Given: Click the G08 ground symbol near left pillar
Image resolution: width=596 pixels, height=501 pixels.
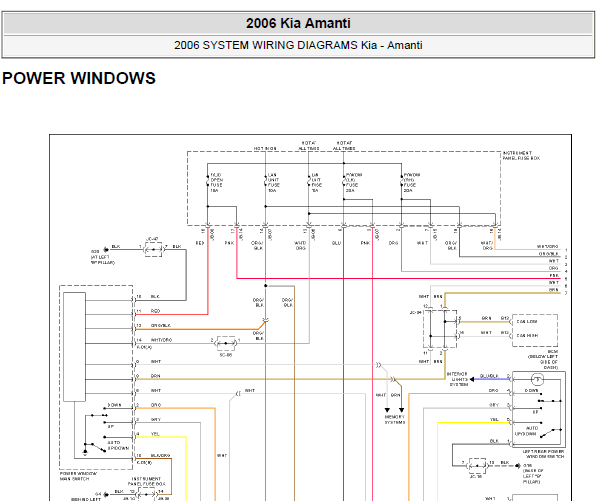Looking at the screenshot, I should 106,250.
